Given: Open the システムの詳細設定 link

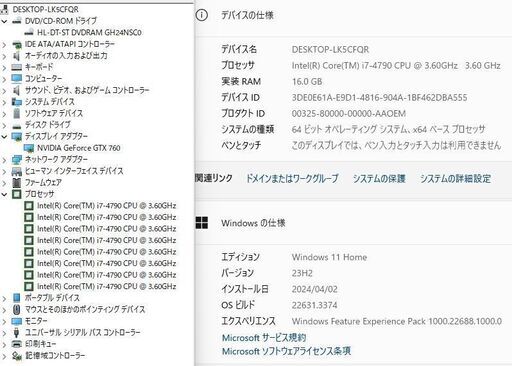Looking at the screenshot, I should (455, 178).
